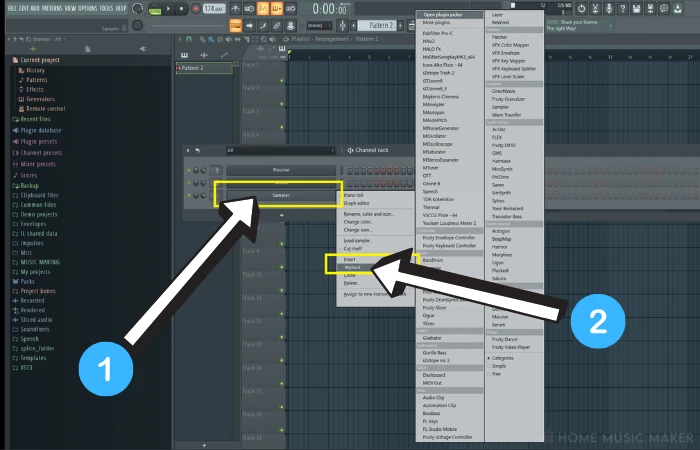Click the Stop button in transport
The width and height of the screenshot is (700, 450).
181,8
